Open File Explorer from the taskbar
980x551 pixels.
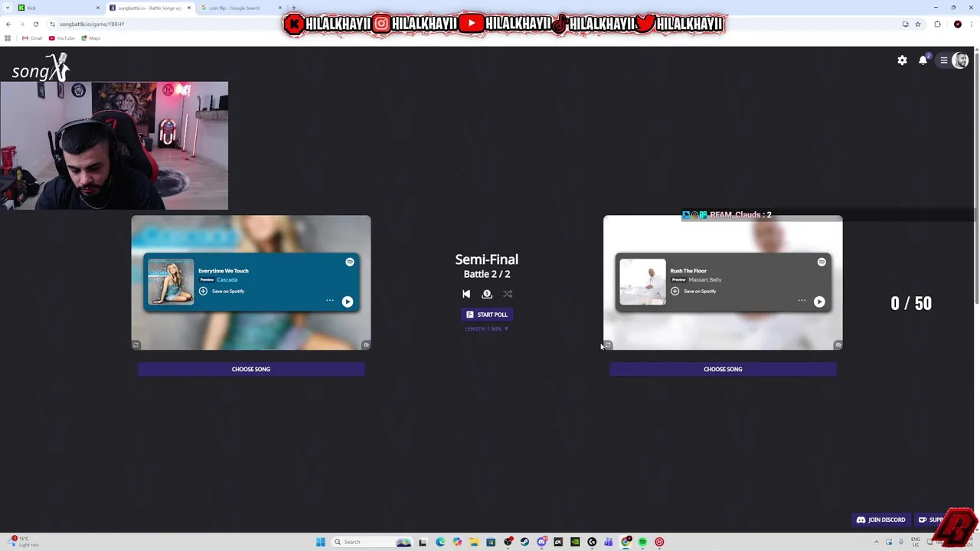coord(474,542)
